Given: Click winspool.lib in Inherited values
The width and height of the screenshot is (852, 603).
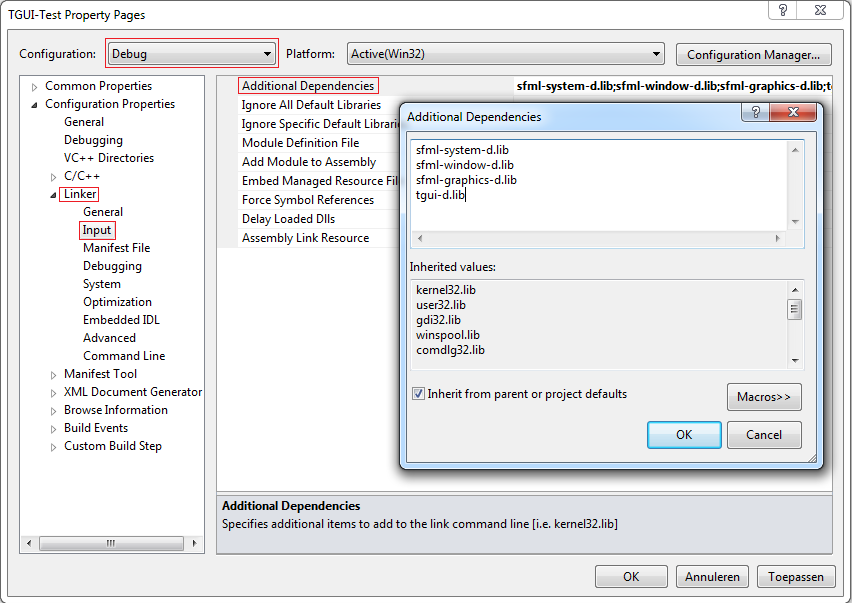Looking at the screenshot, I should click(x=448, y=335).
